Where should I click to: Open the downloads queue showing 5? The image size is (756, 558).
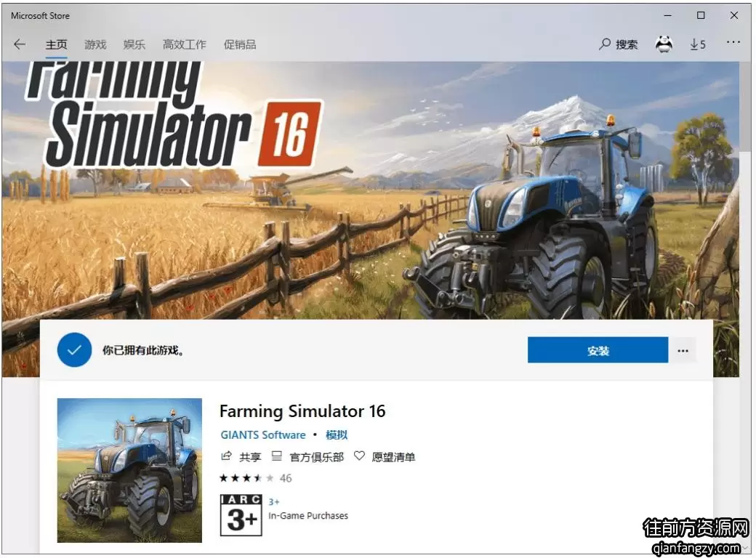(697, 44)
